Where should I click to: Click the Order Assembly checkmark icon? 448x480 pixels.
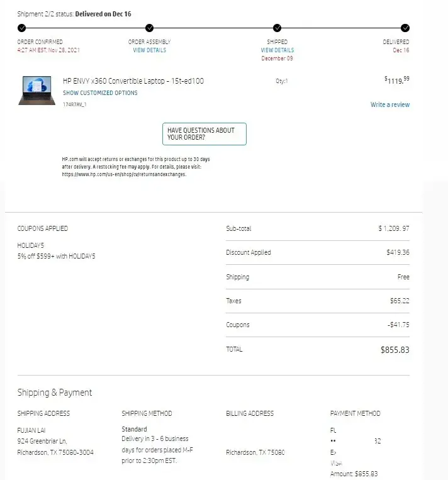click(x=149, y=28)
